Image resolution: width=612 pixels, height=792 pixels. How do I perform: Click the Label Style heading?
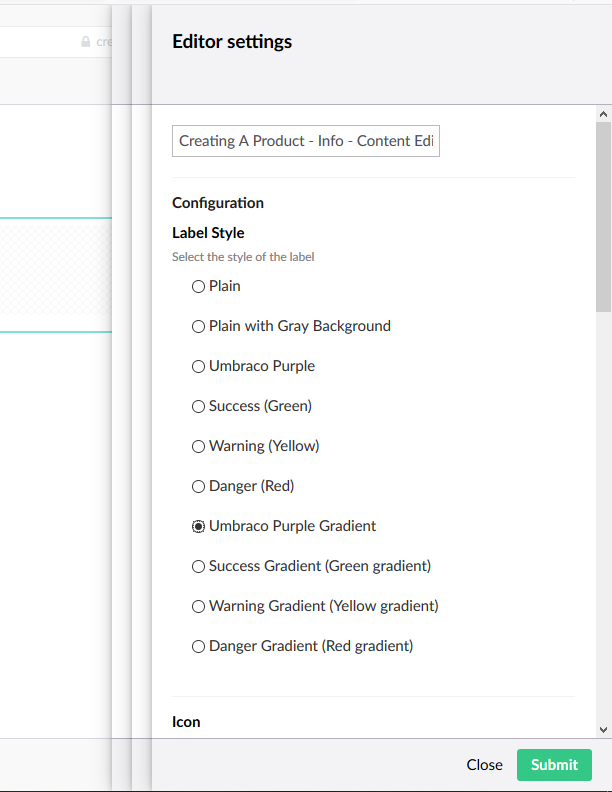tap(208, 233)
